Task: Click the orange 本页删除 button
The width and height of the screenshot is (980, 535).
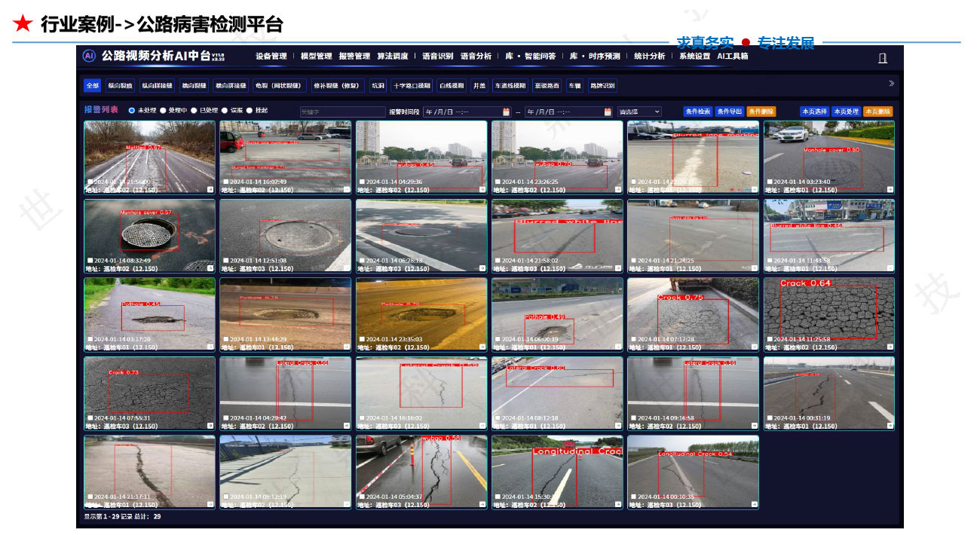Action: pos(877,112)
